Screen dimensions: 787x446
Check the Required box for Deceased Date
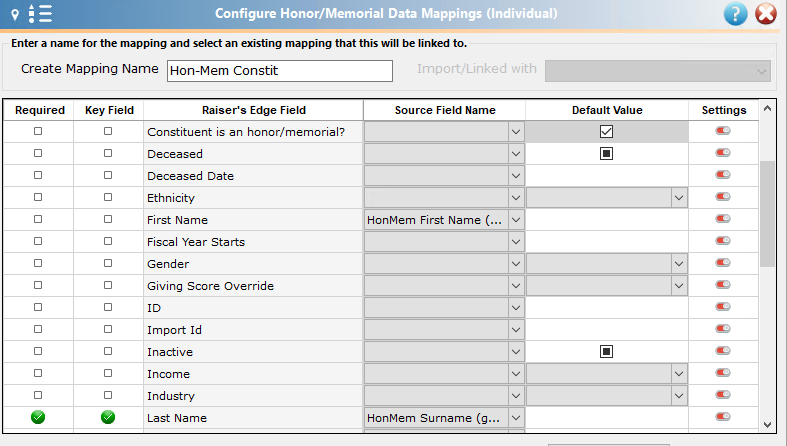pos(38,175)
